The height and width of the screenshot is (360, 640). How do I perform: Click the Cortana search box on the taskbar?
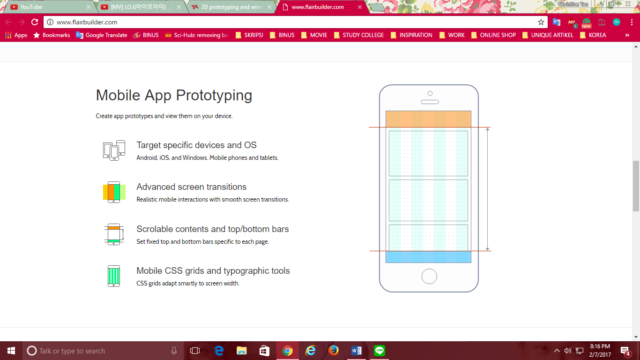[x=102, y=351]
